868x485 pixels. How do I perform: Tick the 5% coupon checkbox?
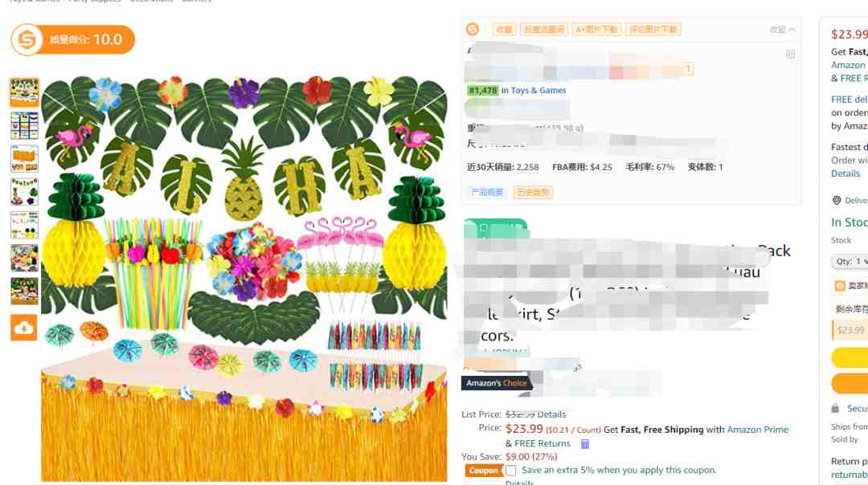coord(511,471)
